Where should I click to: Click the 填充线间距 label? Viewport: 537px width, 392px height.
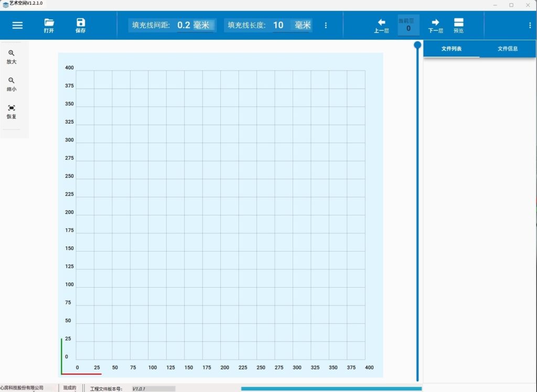[x=151, y=25]
